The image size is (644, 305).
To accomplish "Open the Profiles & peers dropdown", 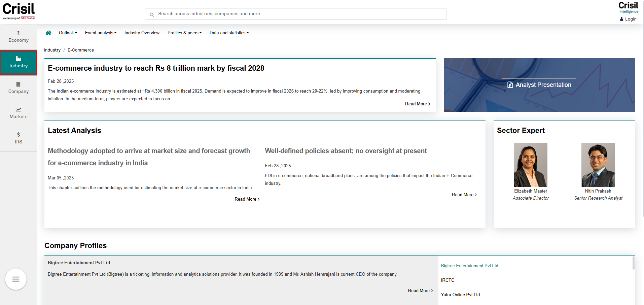I will (x=184, y=33).
